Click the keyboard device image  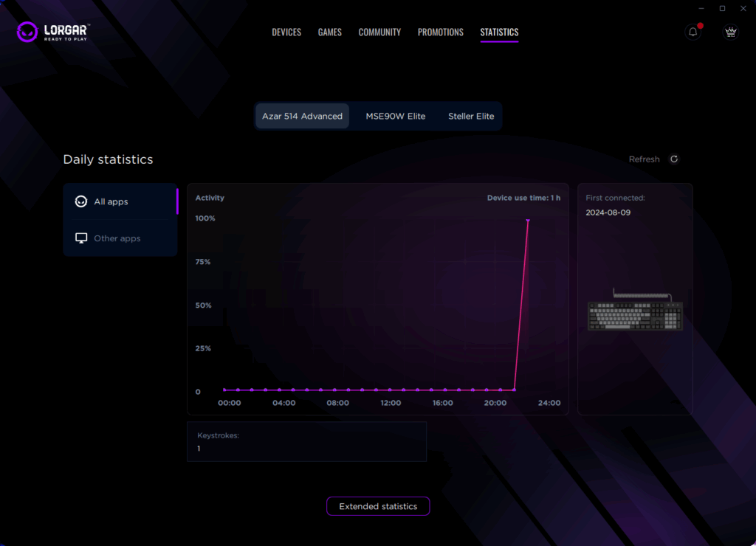635,310
